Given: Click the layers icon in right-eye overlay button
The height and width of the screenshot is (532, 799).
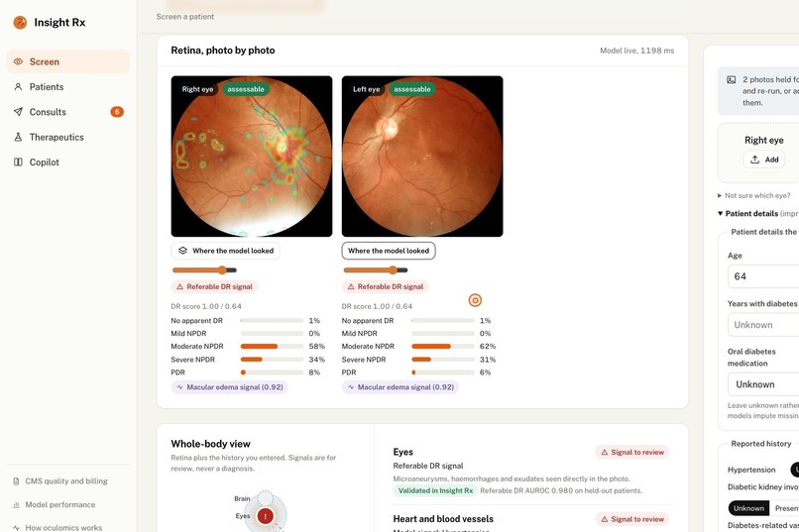Looking at the screenshot, I should click(x=183, y=251).
